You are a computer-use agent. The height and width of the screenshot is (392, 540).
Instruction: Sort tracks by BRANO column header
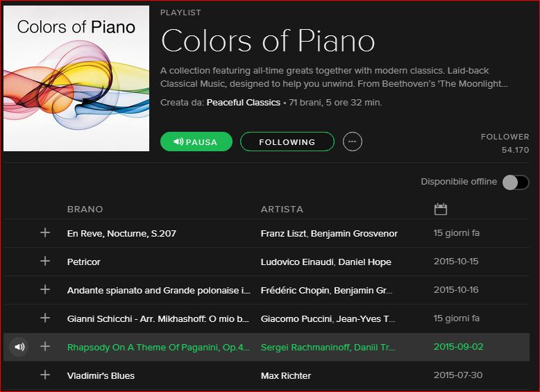[x=85, y=210]
